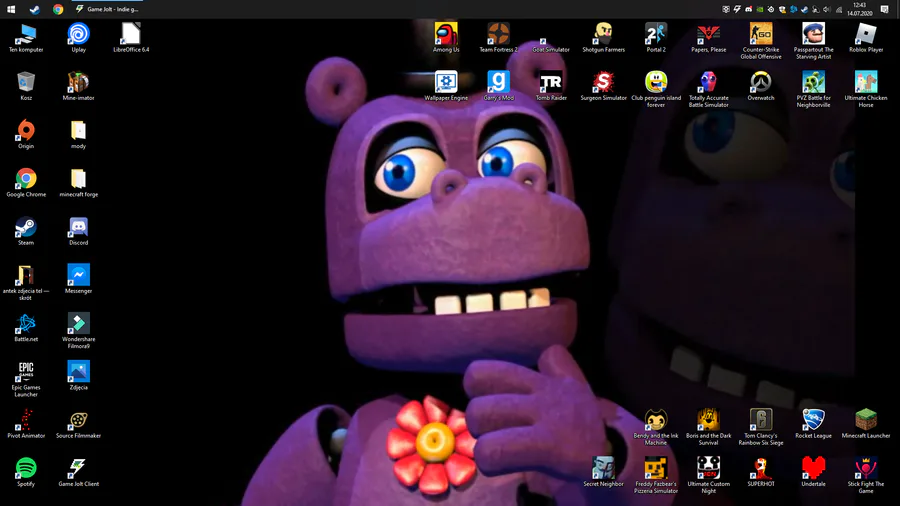Launch Team Fortress 2 shortcut
The width and height of the screenshot is (900, 506).
click(498, 38)
